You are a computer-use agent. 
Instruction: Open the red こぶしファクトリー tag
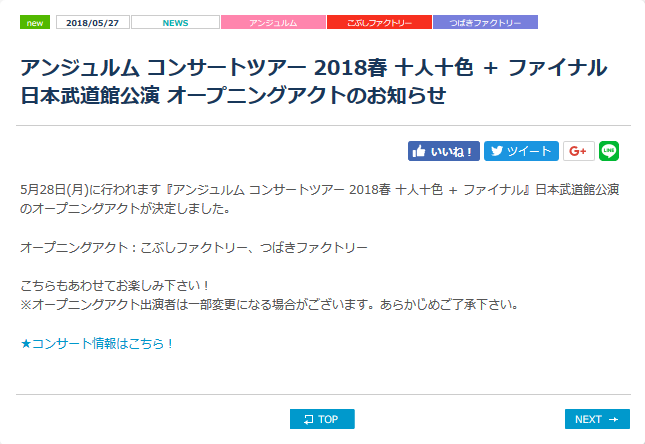coord(379,22)
